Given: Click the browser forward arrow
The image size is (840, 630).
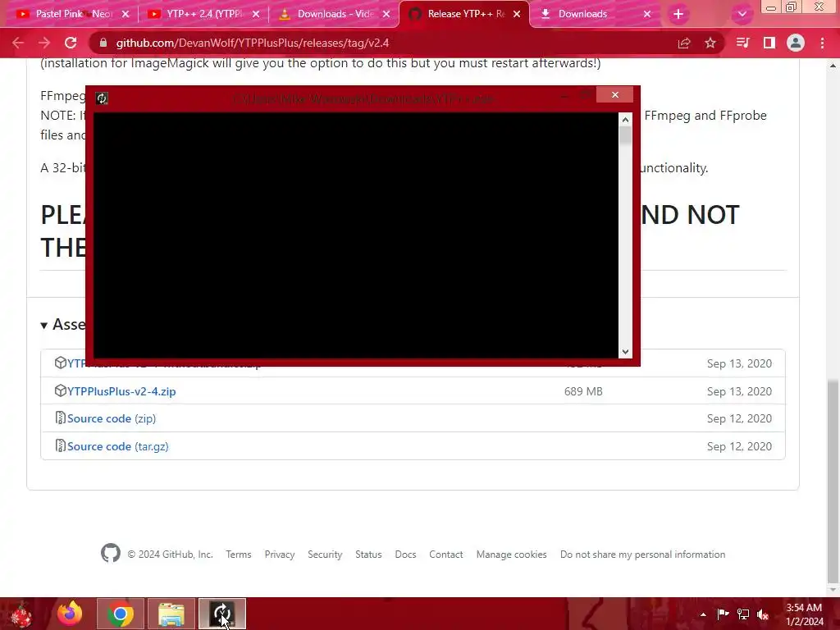Looking at the screenshot, I should pos(44,43).
